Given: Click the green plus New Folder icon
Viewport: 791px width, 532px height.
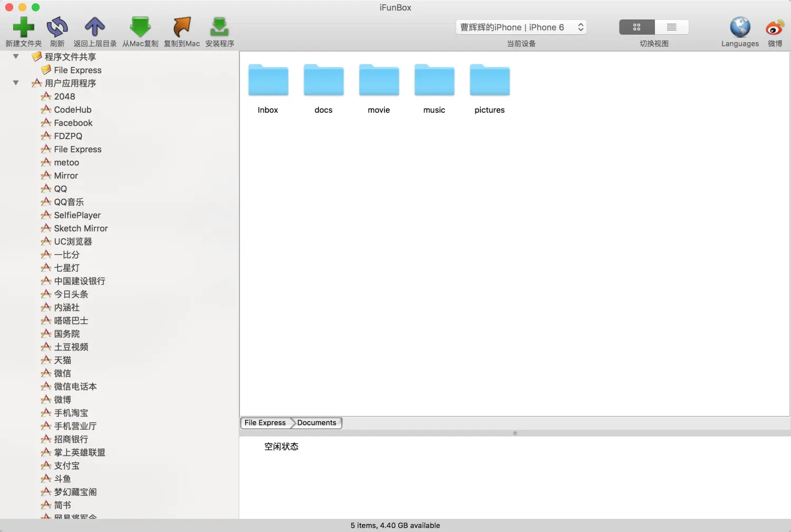Looking at the screenshot, I should coord(24,27).
